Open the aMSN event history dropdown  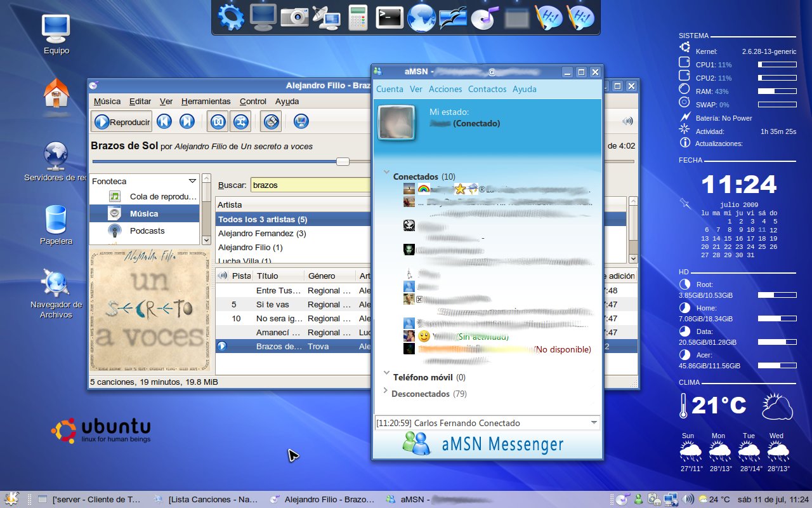tap(594, 422)
